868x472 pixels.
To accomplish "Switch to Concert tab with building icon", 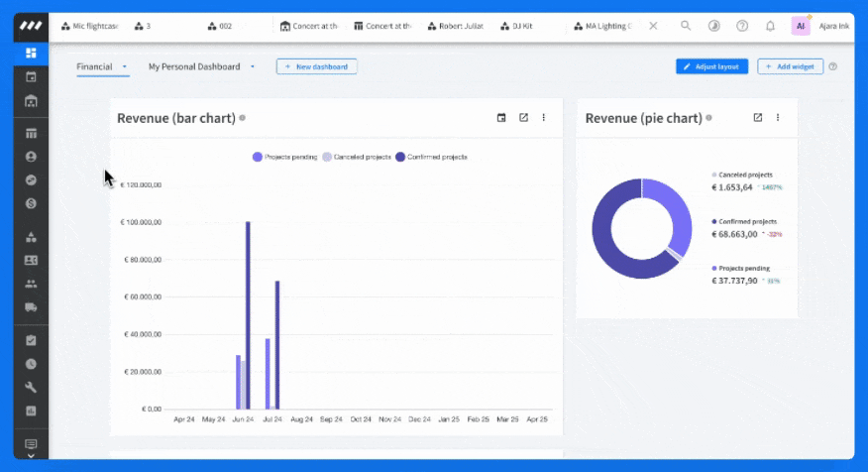I will pyautogui.click(x=309, y=26).
